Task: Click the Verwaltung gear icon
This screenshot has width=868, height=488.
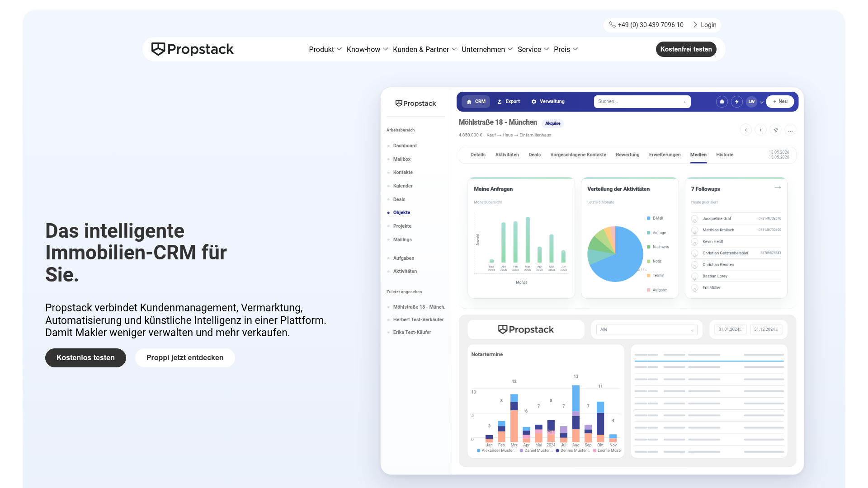Action: pyautogui.click(x=534, y=102)
